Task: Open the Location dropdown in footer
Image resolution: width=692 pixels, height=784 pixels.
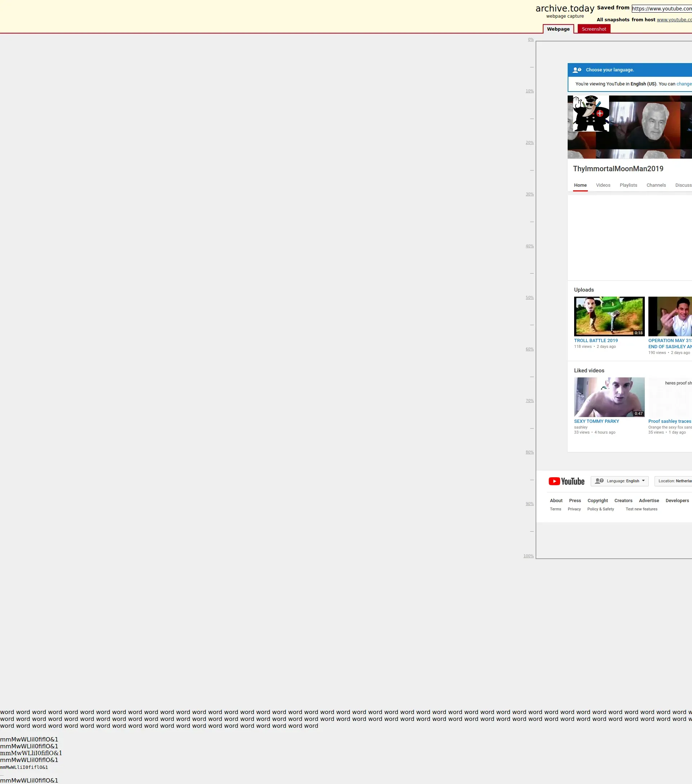Action: tap(674, 481)
